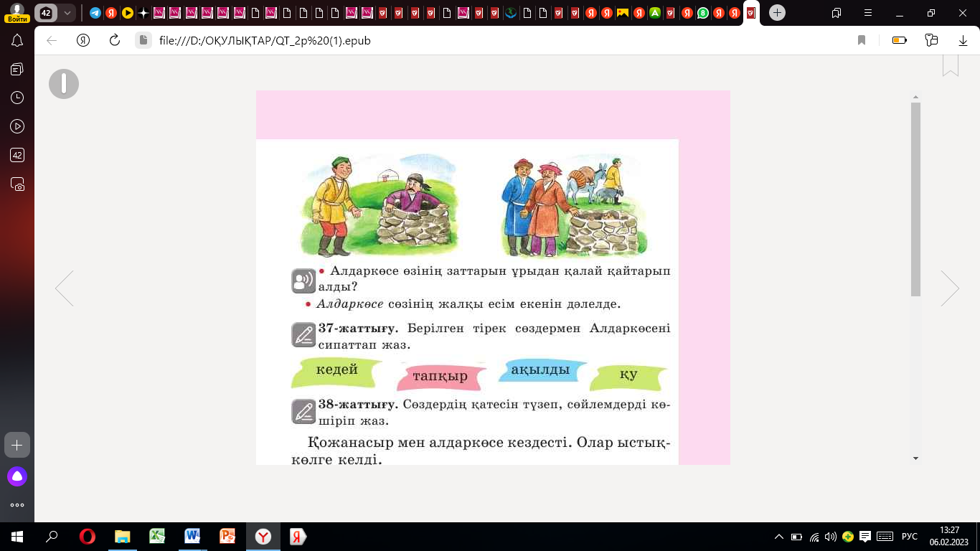Open File Explorer from taskbar

[x=123, y=537]
